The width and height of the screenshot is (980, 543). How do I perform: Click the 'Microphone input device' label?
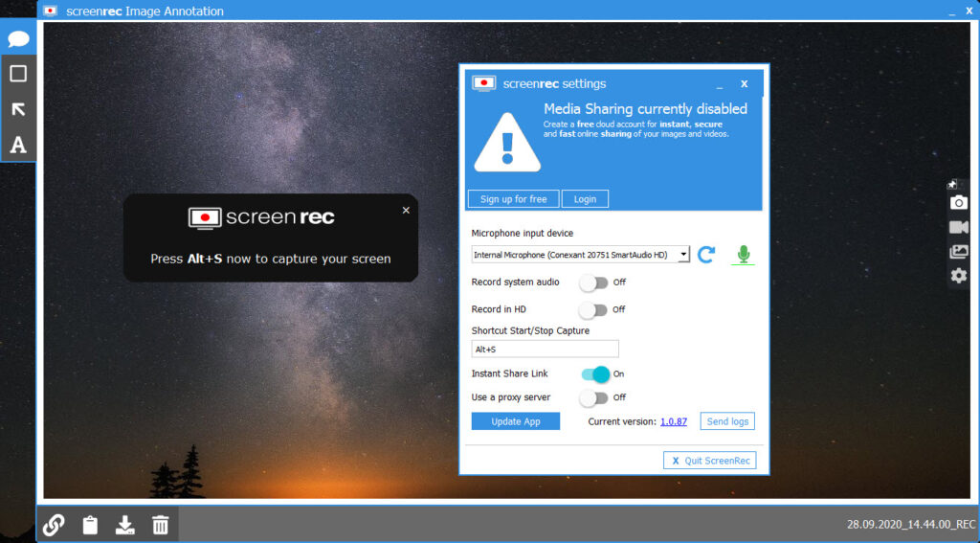(x=522, y=234)
